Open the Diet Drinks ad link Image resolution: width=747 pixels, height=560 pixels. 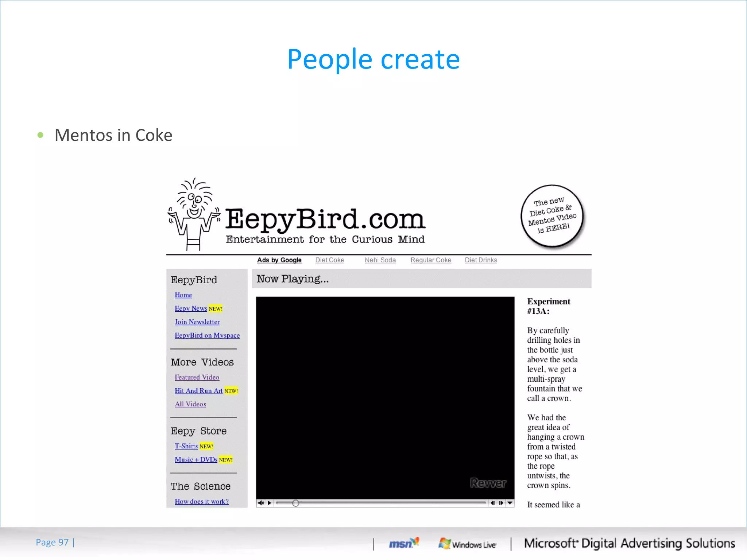pos(481,260)
